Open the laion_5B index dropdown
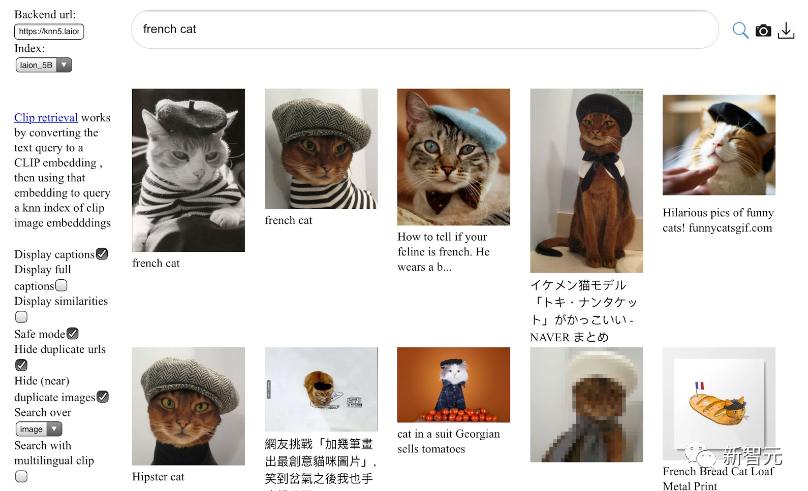 (44, 65)
